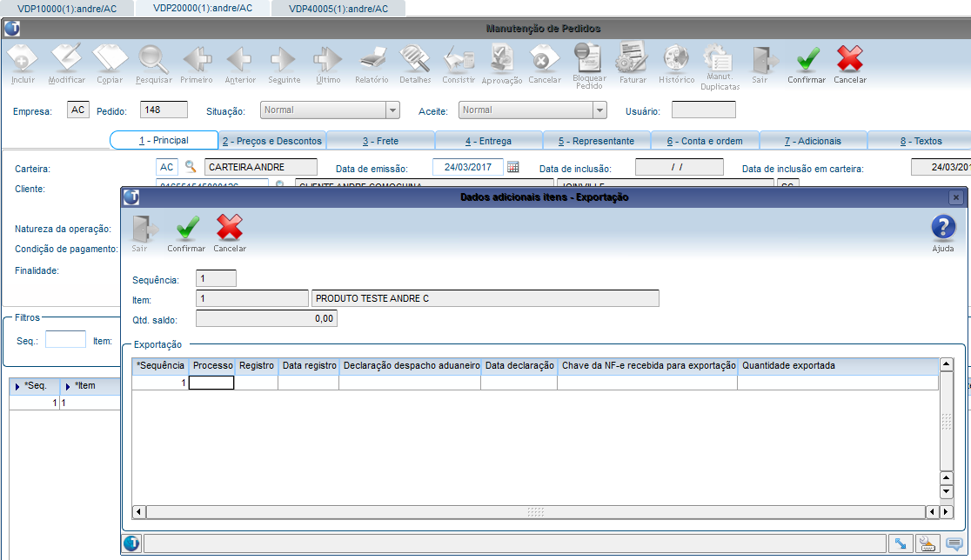Click the Data declaração column header
Screen dimensions: 971x560
pos(519,366)
